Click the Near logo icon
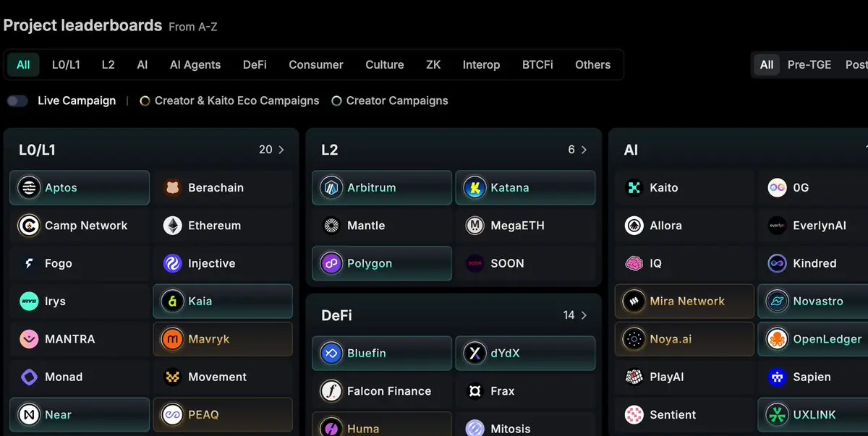Image resolution: width=868 pixels, height=436 pixels. coord(29,415)
